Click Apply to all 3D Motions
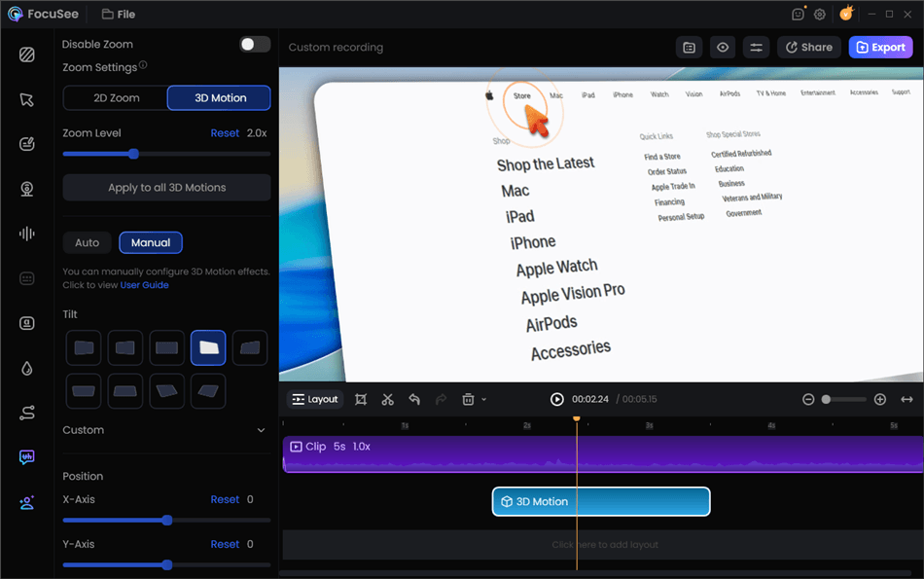924x579 pixels. (x=166, y=188)
